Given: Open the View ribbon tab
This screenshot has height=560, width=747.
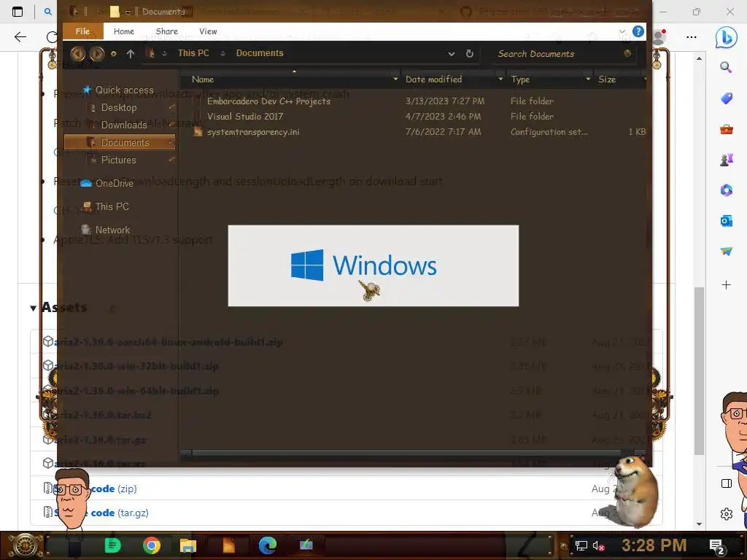Looking at the screenshot, I should (x=208, y=31).
